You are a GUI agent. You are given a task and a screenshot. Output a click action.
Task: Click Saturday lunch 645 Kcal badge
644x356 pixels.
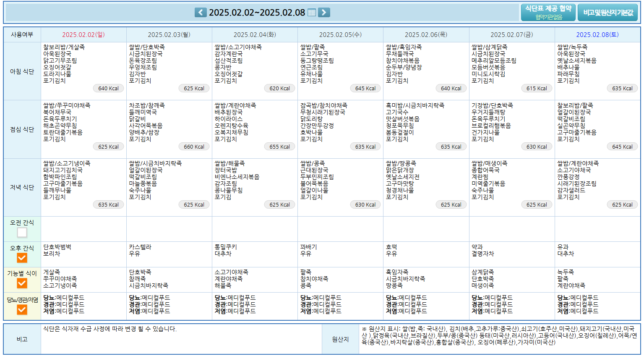pyautogui.click(x=623, y=147)
